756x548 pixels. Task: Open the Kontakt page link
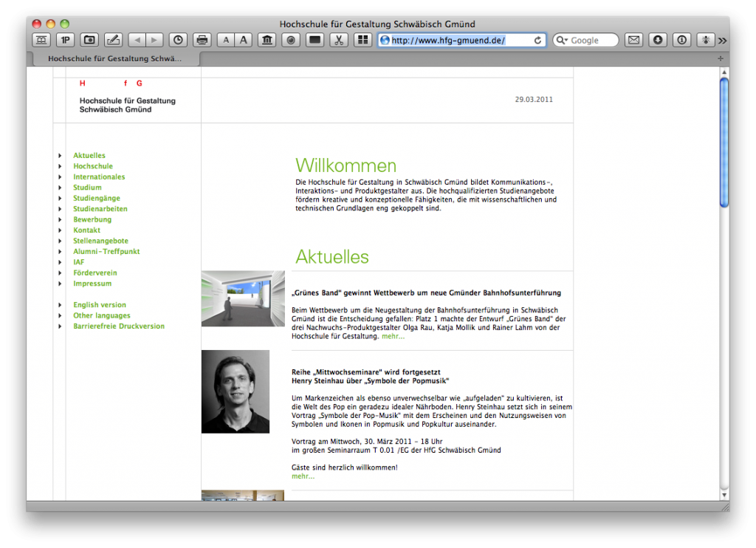[87, 230]
